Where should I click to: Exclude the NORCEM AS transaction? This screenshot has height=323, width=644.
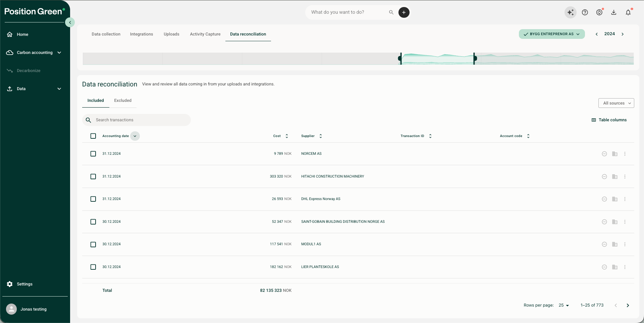(604, 154)
